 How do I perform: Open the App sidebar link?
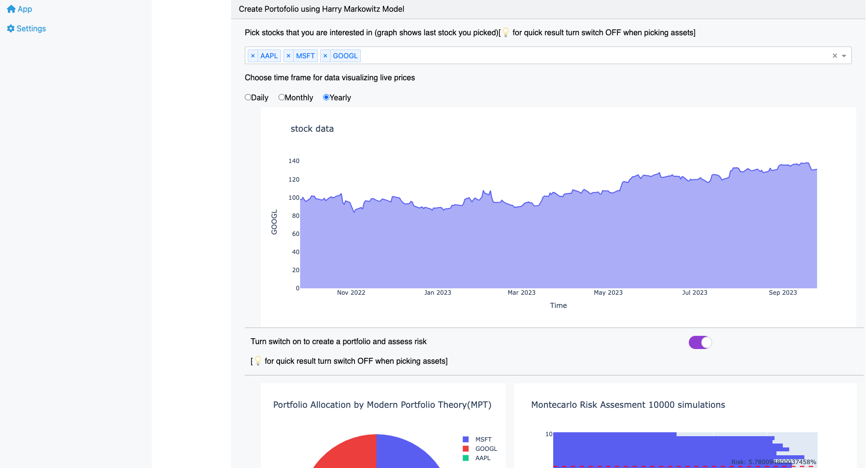coord(20,9)
